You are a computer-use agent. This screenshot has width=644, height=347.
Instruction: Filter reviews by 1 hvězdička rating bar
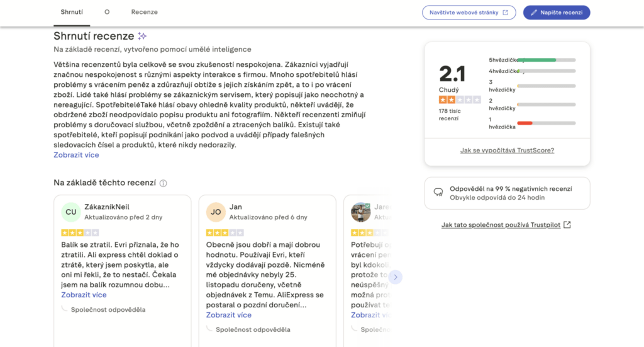point(545,123)
